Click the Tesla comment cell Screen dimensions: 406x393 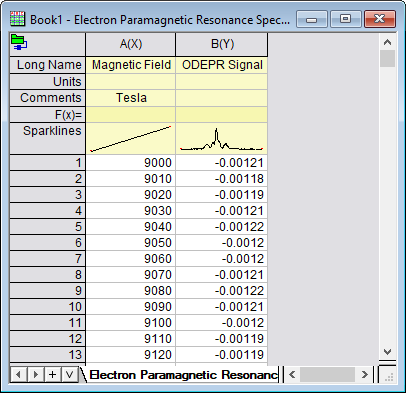point(131,98)
